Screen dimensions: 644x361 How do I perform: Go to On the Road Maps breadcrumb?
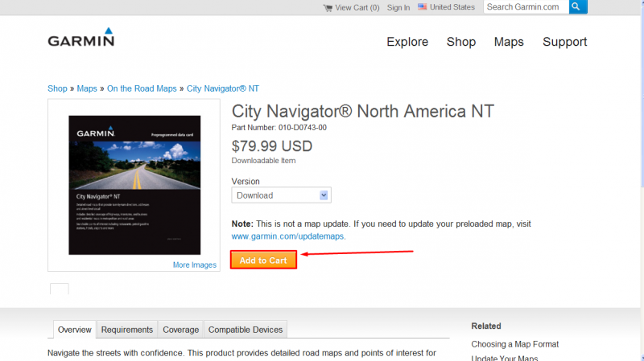tap(142, 88)
